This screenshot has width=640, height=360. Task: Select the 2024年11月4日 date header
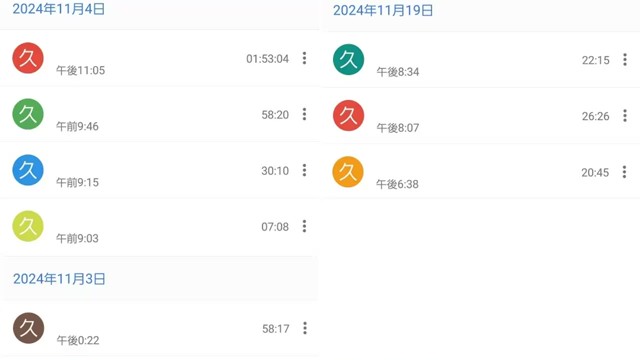click(59, 9)
